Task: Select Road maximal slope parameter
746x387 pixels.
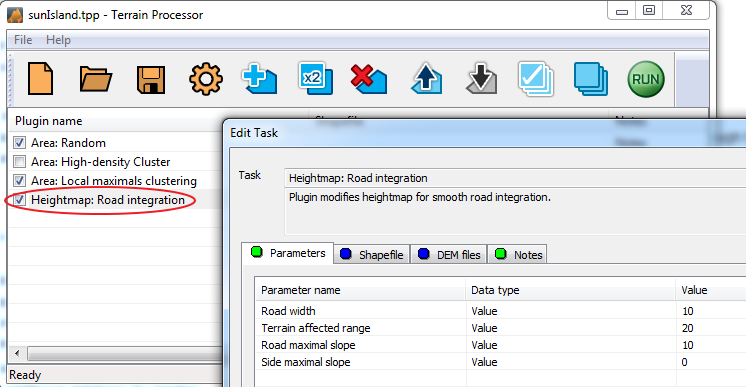Action: (x=501, y=345)
